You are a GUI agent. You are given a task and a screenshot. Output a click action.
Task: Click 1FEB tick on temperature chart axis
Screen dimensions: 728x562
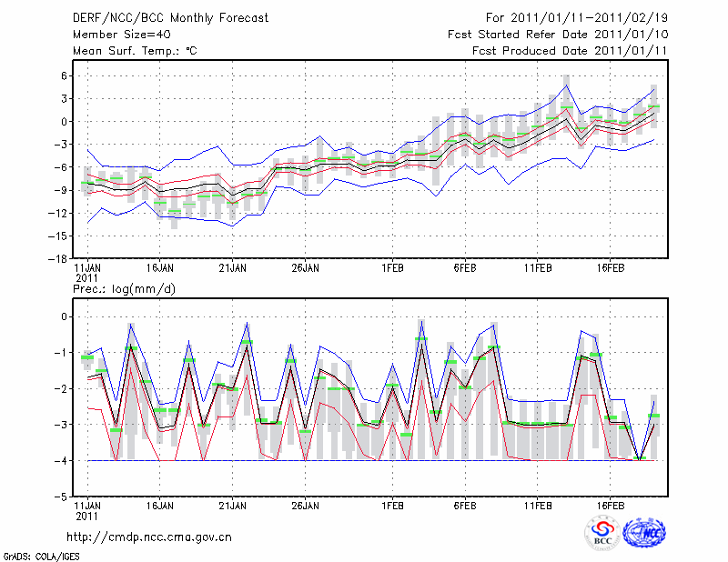[392, 268]
